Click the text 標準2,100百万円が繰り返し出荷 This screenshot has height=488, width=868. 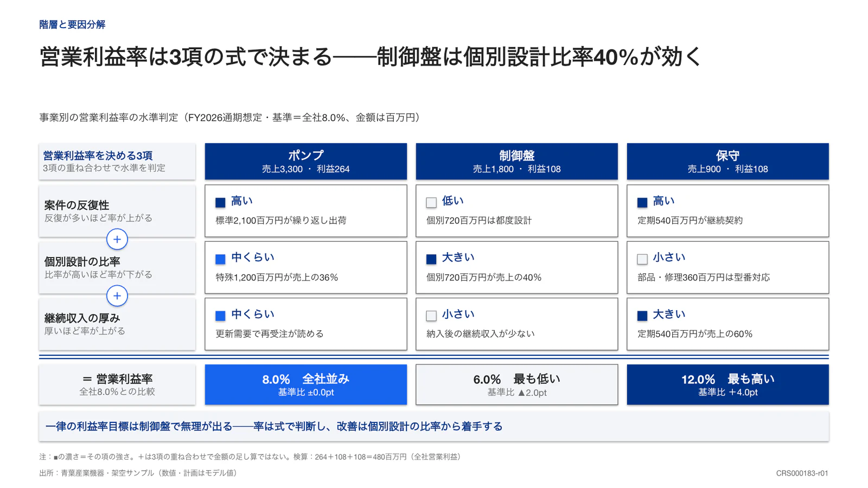(281, 221)
